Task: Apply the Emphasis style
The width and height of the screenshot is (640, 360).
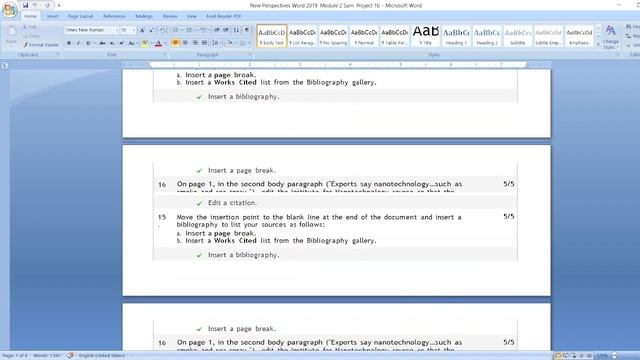Action: click(x=579, y=36)
